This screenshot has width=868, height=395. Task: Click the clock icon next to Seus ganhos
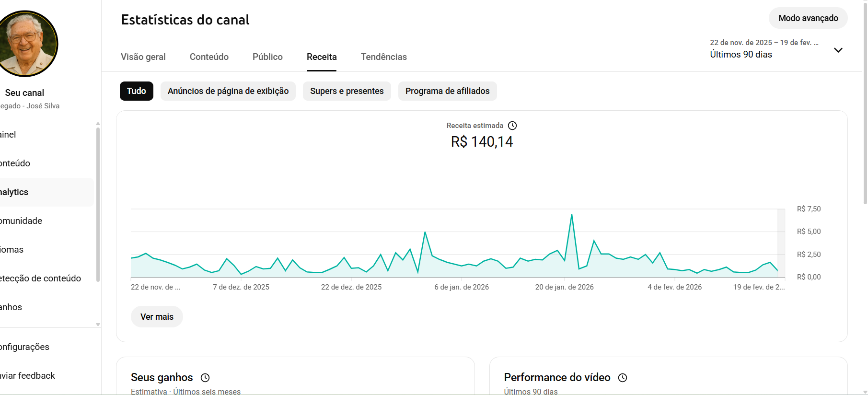click(x=205, y=378)
